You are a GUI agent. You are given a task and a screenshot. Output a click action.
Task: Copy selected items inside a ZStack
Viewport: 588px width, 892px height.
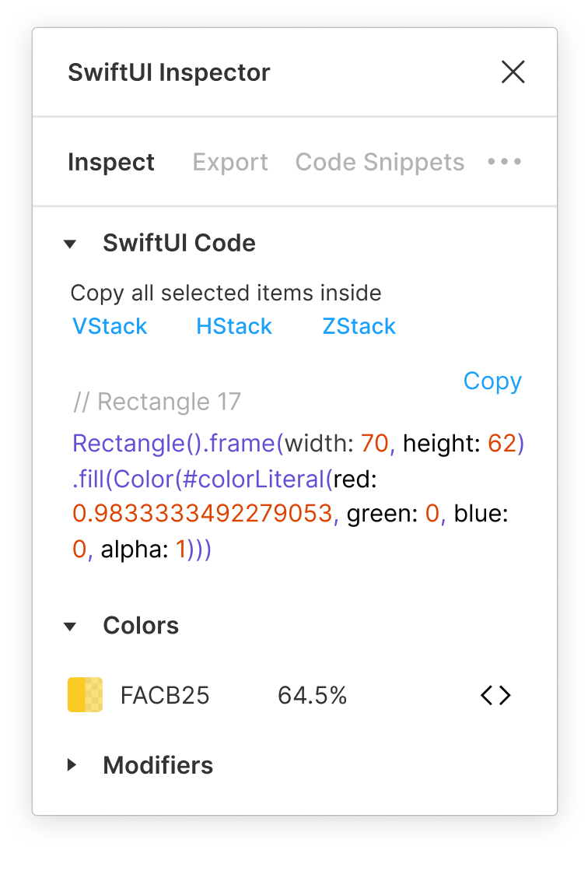(359, 326)
